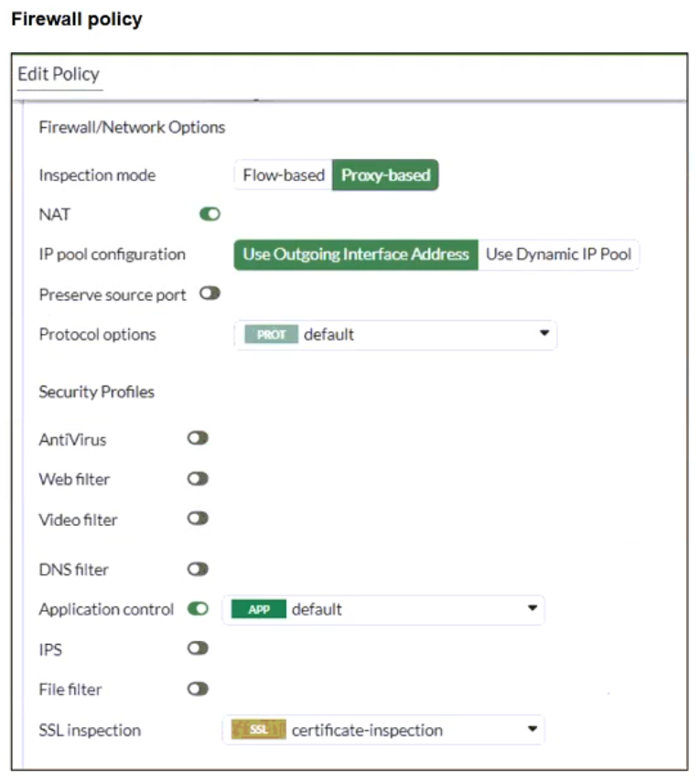Turn on the AntiVirus profile
The width and height of the screenshot is (700, 782).
click(x=198, y=438)
